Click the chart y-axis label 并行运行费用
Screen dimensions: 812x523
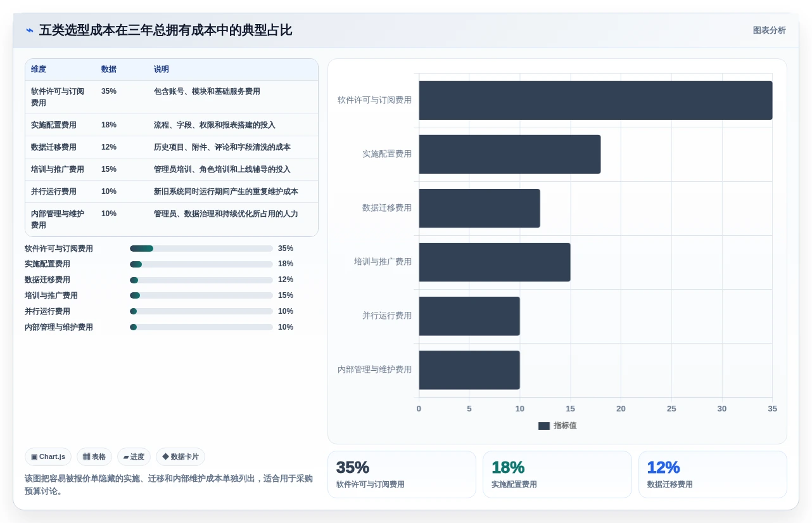click(x=387, y=316)
